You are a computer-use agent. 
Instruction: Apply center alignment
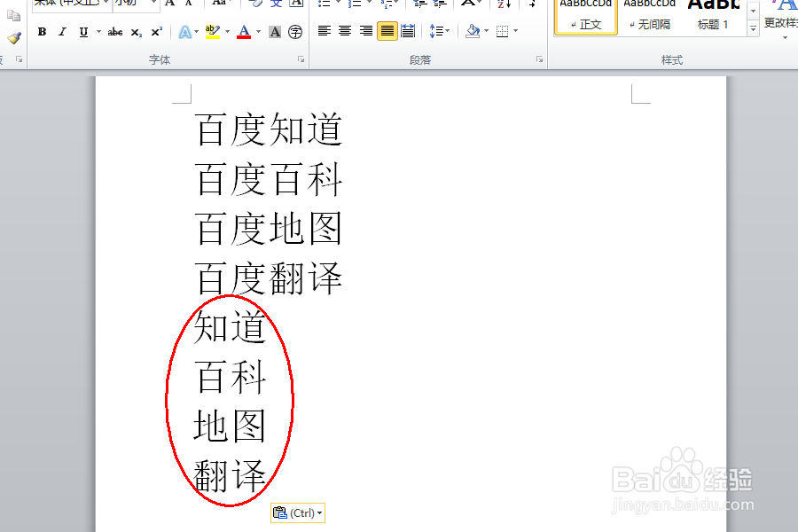(344, 31)
